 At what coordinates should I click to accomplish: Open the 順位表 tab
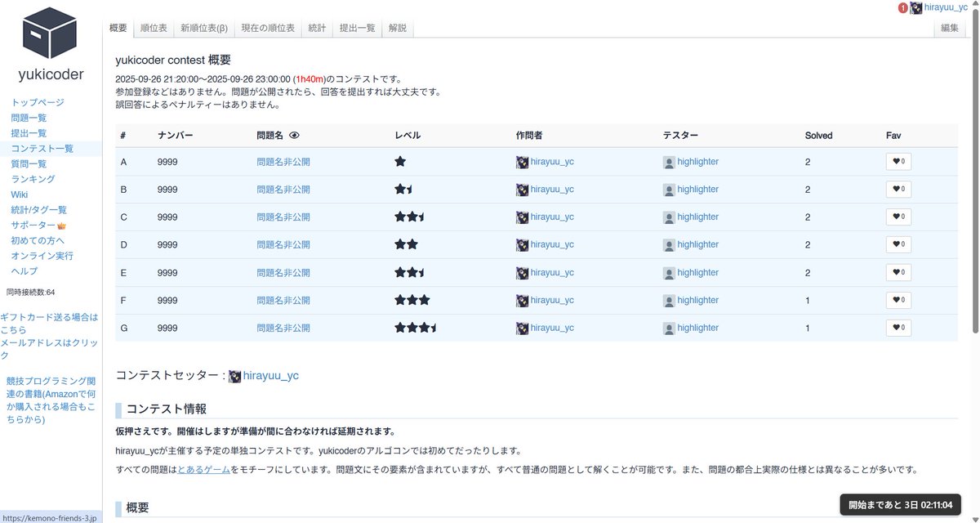(x=154, y=28)
